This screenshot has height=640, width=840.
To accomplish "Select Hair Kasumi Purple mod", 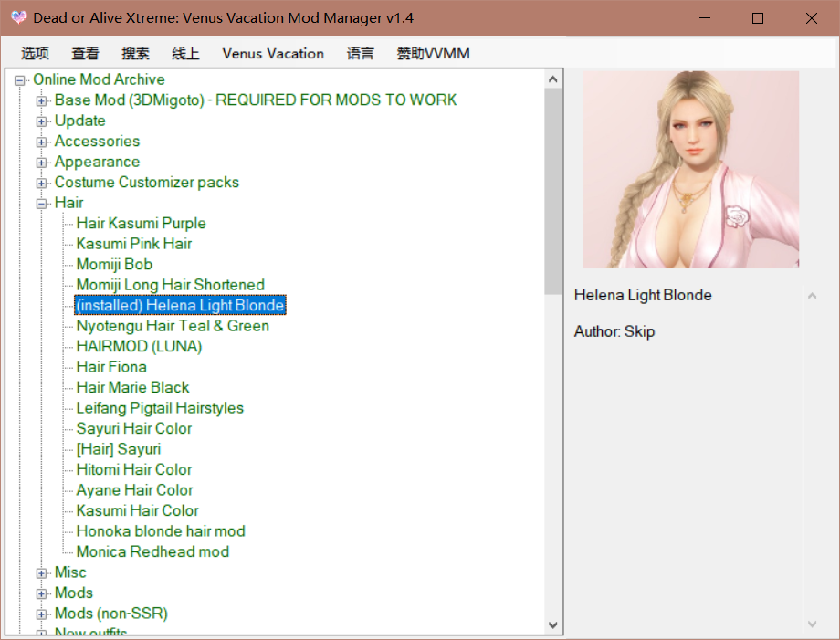I will coord(141,224).
